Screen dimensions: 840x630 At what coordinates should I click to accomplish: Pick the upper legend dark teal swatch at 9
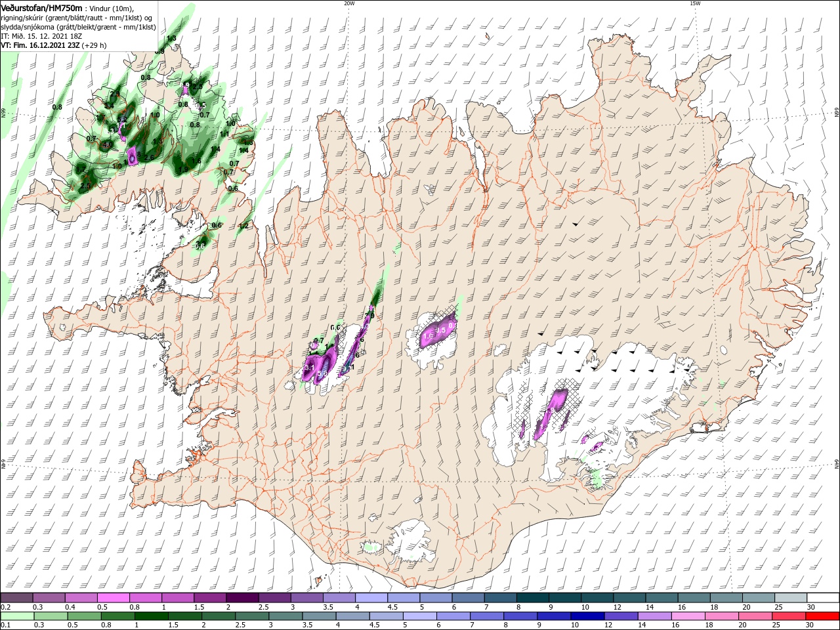pyautogui.click(x=564, y=598)
